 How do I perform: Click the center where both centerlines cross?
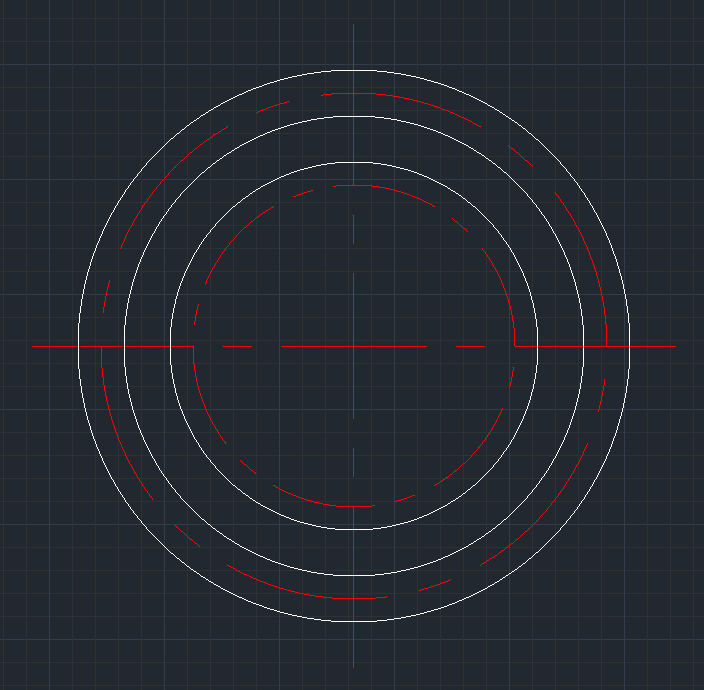(354, 346)
